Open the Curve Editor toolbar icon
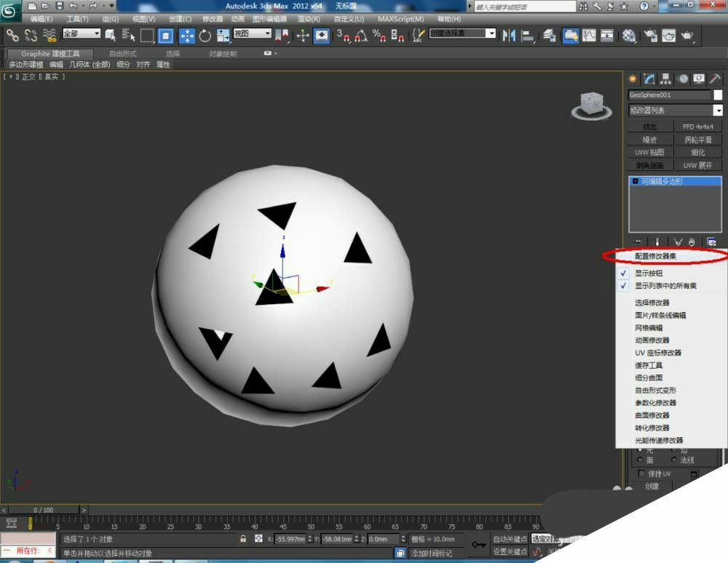 tap(588, 35)
